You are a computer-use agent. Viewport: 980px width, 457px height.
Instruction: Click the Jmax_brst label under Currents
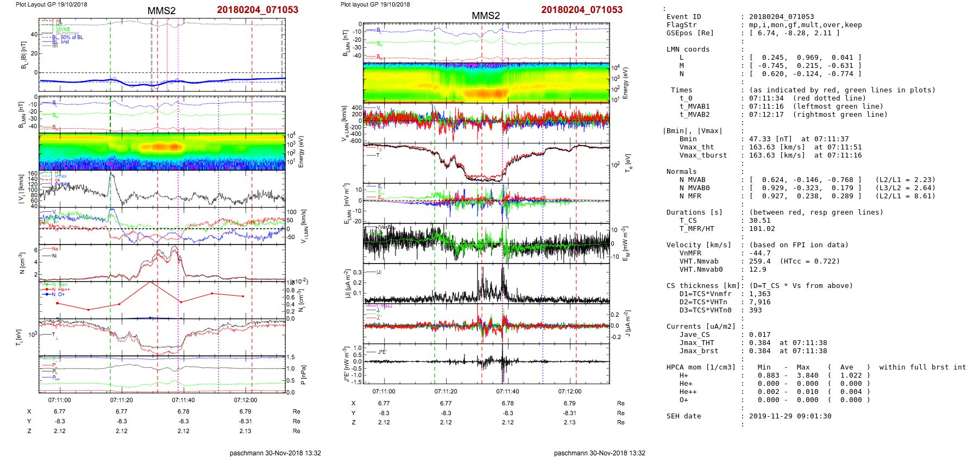[699, 351]
